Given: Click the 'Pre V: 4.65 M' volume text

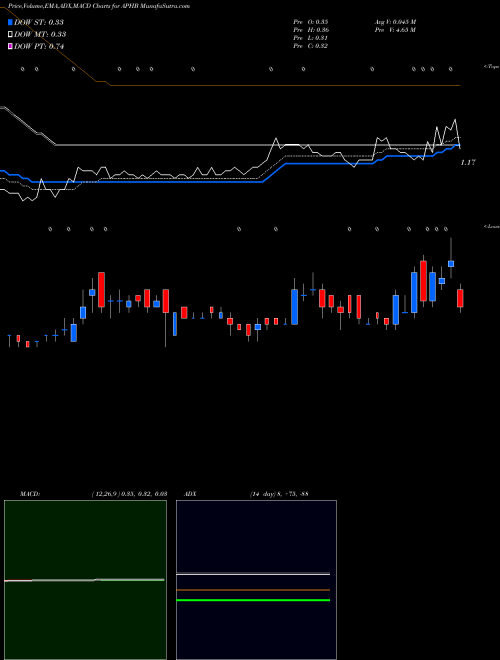Looking at the screenshot, I should pos(395,30).
